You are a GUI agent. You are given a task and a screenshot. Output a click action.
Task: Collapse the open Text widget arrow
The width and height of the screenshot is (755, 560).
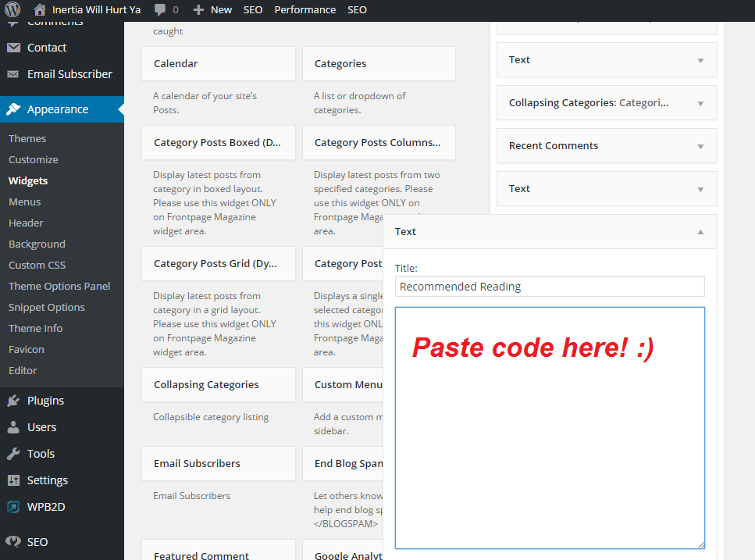[700, 232]
